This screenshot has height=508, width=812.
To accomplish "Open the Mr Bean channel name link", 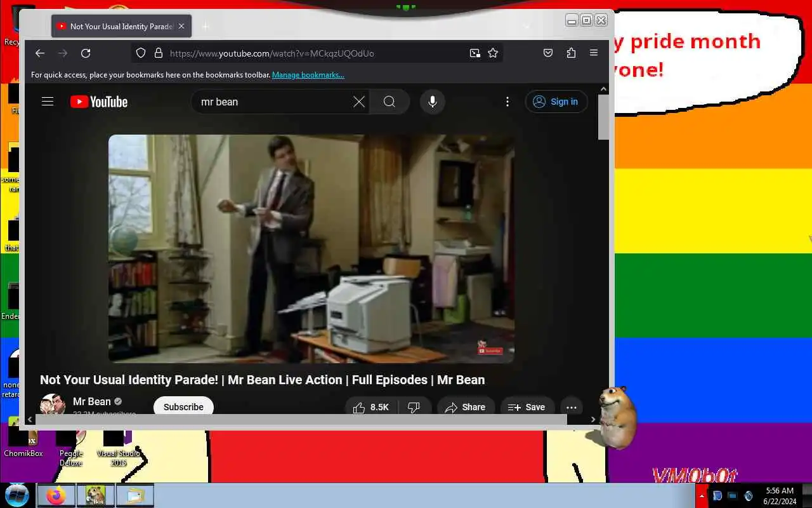I will tap(92, 401).
